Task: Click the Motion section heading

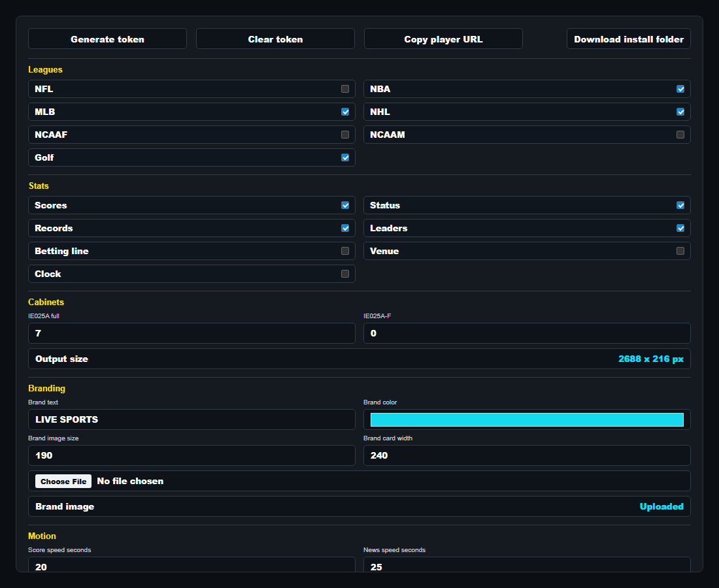Action: [x=42, y=536]
